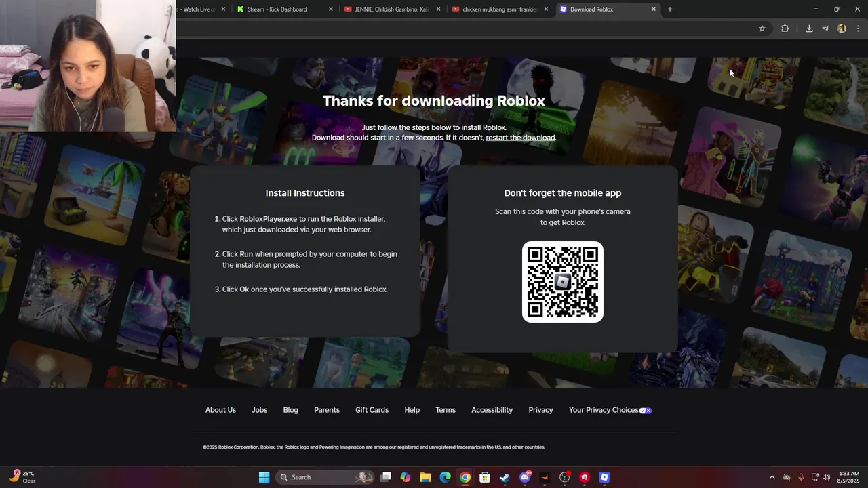Open the Chrome downloads icon
This screenshot has height=488, width=868.
coord(809,28)
